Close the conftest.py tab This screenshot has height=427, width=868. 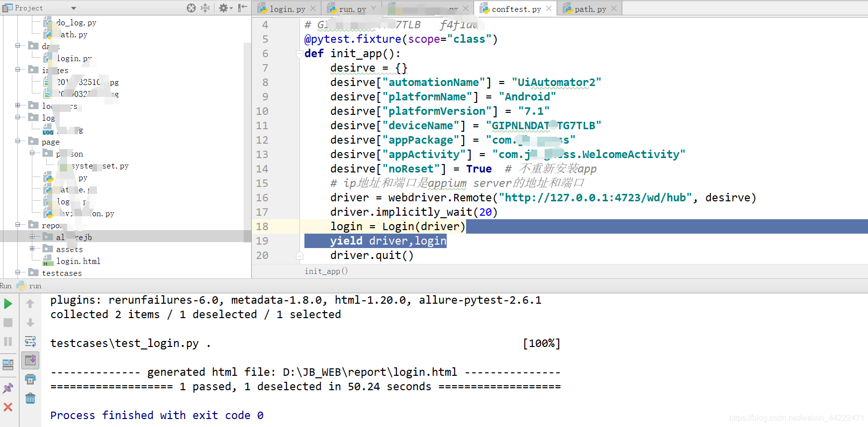pos(549,8)
